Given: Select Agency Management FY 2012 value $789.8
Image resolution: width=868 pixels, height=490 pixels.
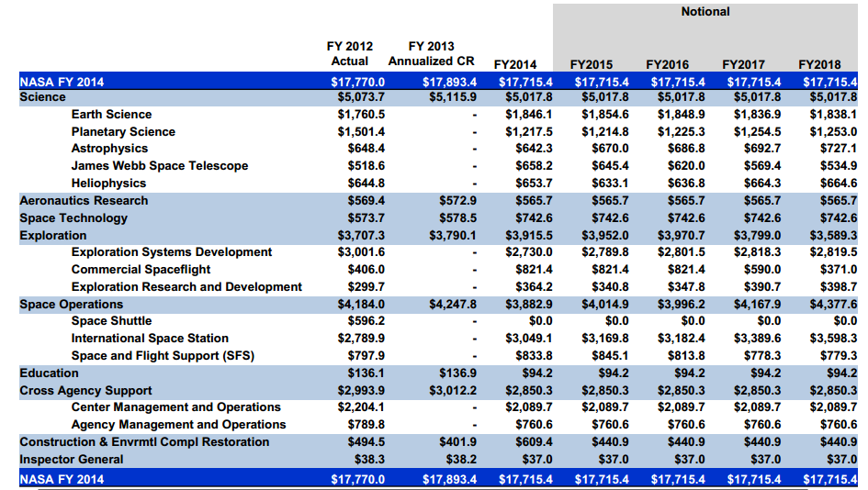Looking at the screenshot, I should coord(366,425).
